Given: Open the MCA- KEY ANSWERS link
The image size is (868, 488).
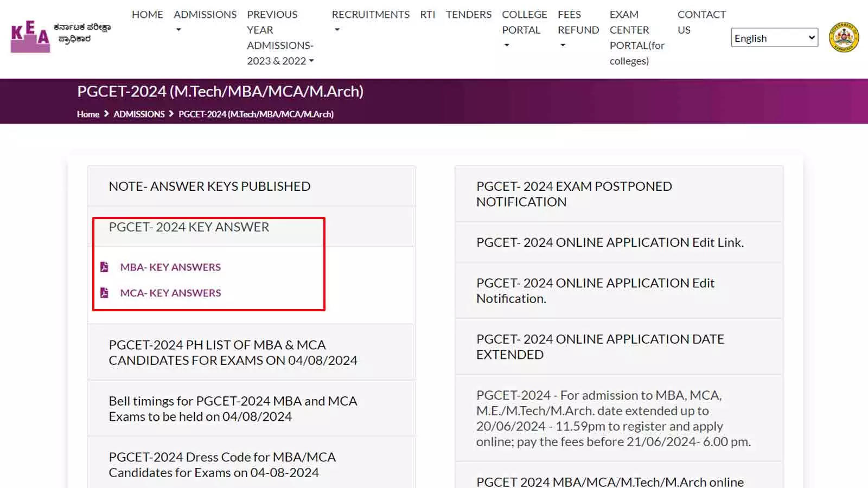Looking at the screenshot, I should pyautogui.click(x=170, y=293).
